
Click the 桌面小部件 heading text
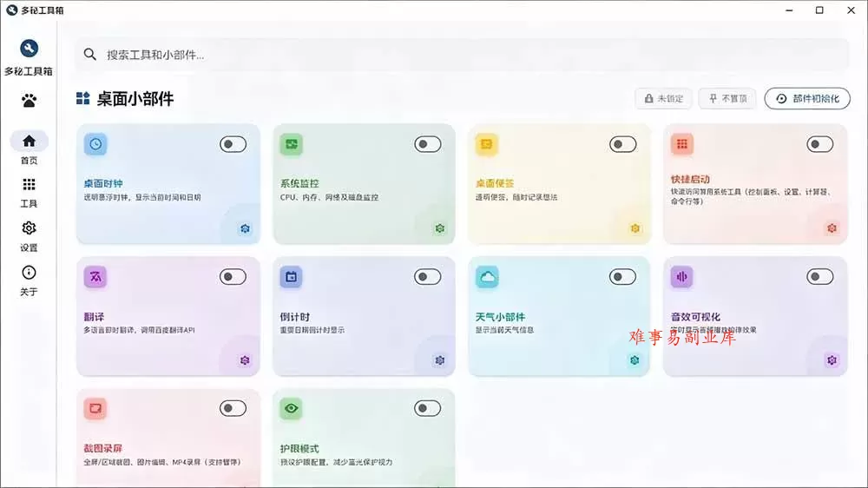click(135, 99)
